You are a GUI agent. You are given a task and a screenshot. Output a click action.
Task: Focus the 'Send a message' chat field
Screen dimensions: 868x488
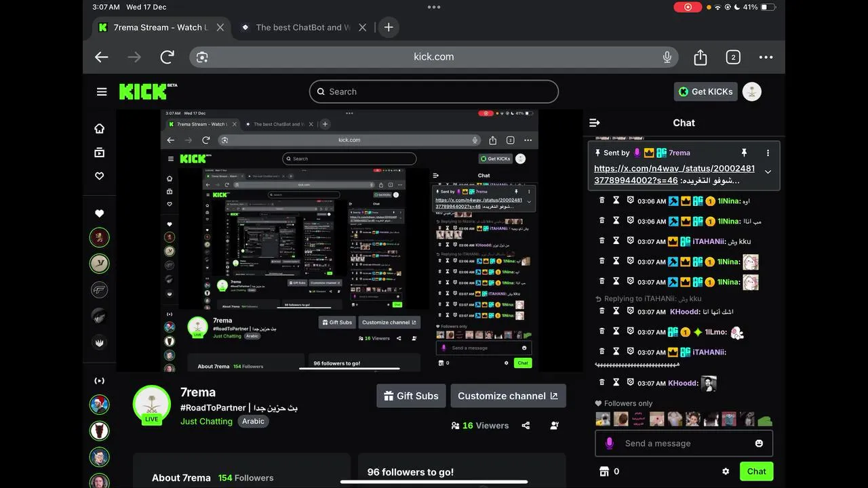coord(684,443)
